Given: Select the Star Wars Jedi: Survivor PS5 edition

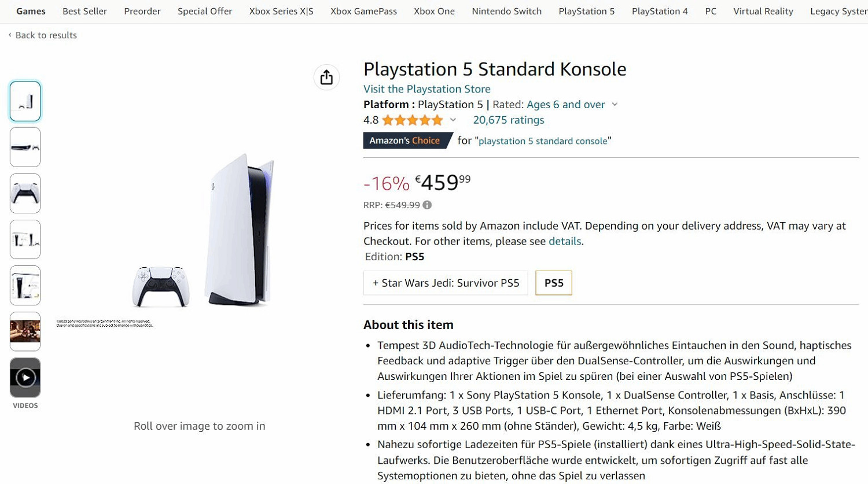Looking at the screenshot, I should tap(446, 283).
